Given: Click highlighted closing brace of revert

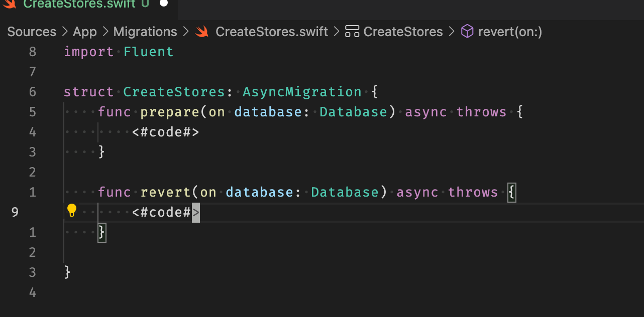Looking at the screenshot, I should point(101,232).
